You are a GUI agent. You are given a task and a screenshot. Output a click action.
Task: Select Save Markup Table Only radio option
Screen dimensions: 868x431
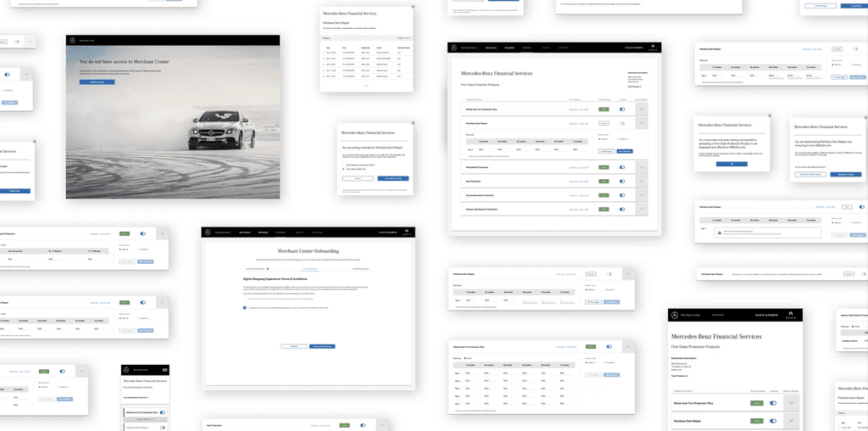click(343, 168)
